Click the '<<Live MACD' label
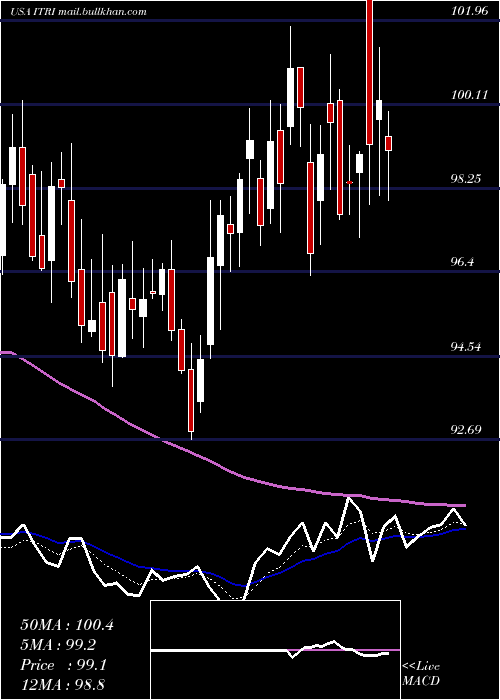The height and width of the screenshot is (700, 500). (421, 674)
